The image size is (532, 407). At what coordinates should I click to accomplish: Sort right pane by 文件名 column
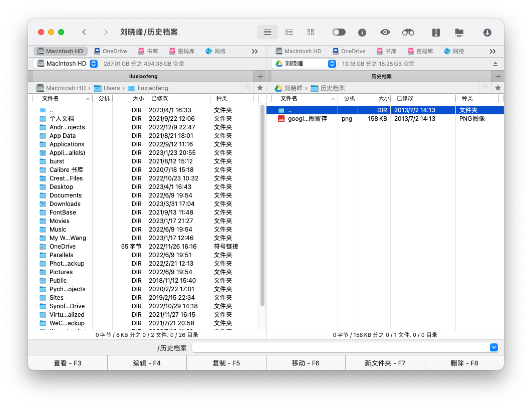[x=305, y=98]
